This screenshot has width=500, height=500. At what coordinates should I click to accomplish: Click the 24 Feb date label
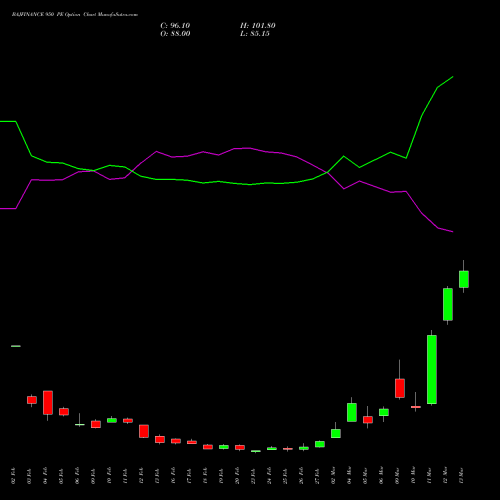pyautogui.click(x=269, y=476)
